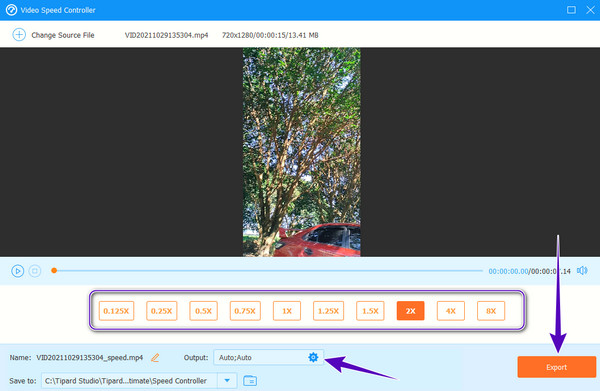The image size is (600, 391).
Task: Select 8X speed
Action: click(x=491, y=311)
